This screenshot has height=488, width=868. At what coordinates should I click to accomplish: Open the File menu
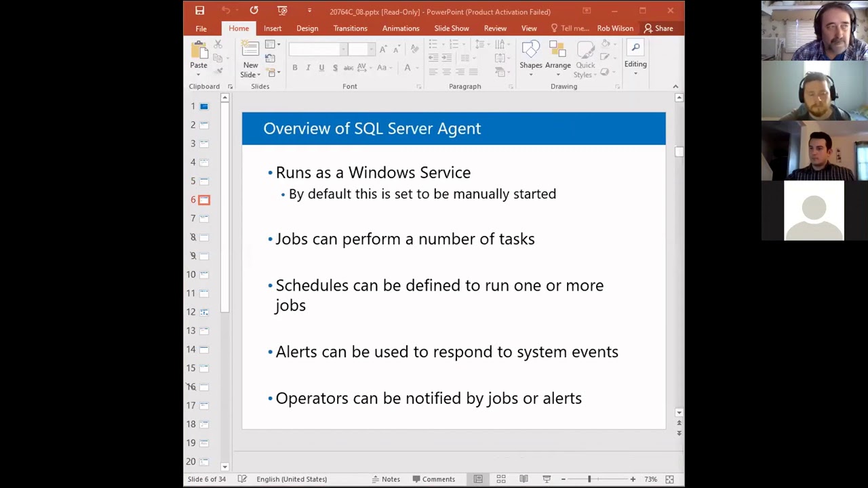click(x=201, y=28)
